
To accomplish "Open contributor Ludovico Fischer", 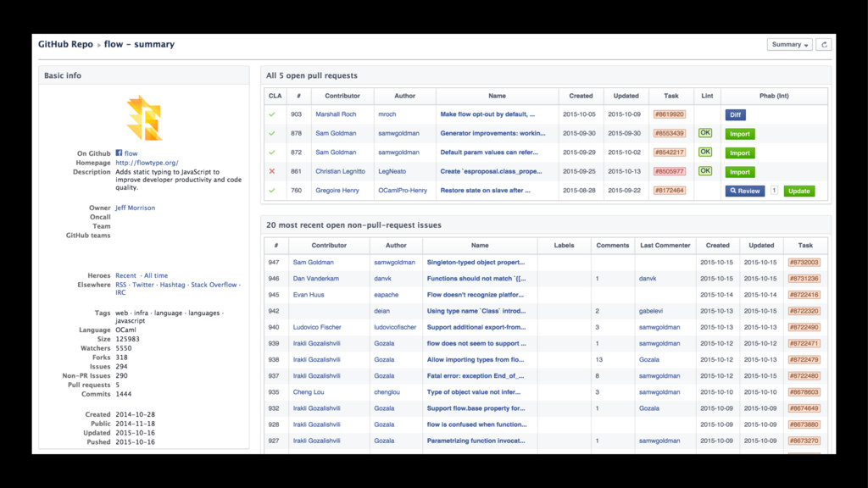I will (x=317, y=327).
